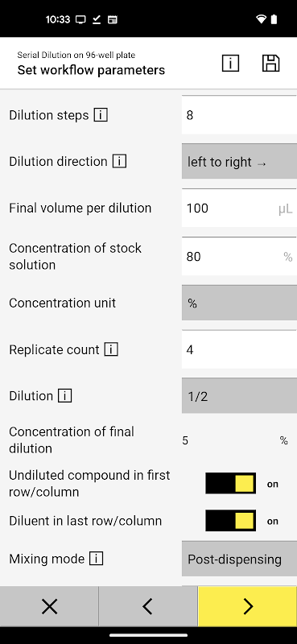Show info for Mixing mode
The height and width of the screenshot is (644, 297).
point(96,559)
